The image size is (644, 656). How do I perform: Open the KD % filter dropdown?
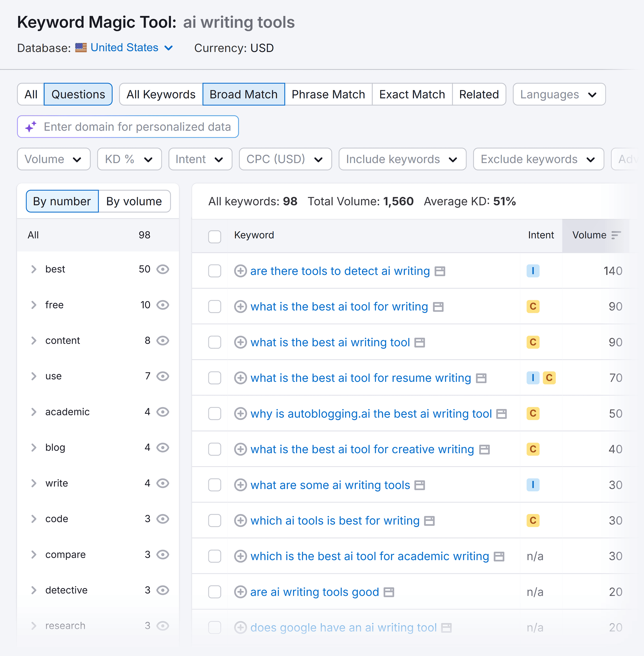(129, 159)
